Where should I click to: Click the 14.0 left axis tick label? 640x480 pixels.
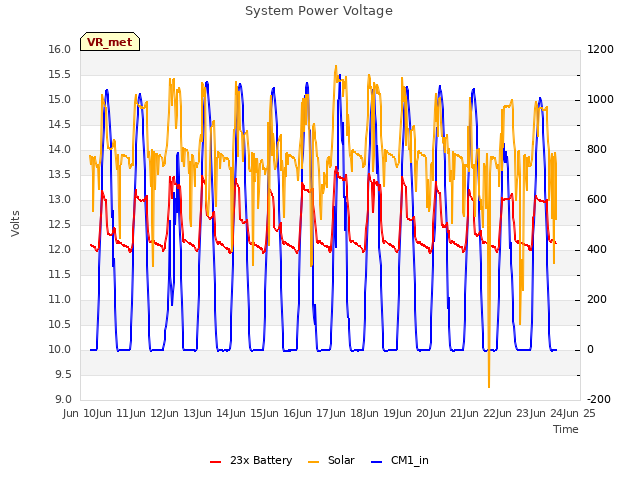click(60, 149)
